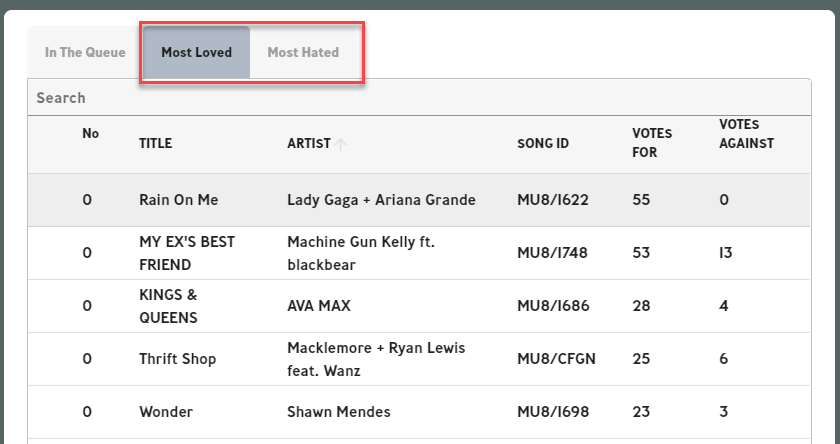Select the Most Loved tab
The image size is (840, 444).
pos(196,53)
